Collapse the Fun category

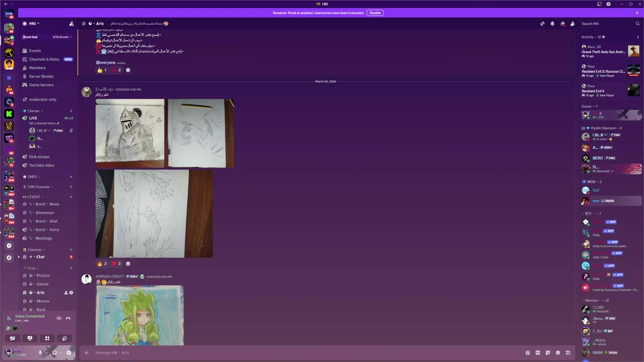[x=31, y=268]
